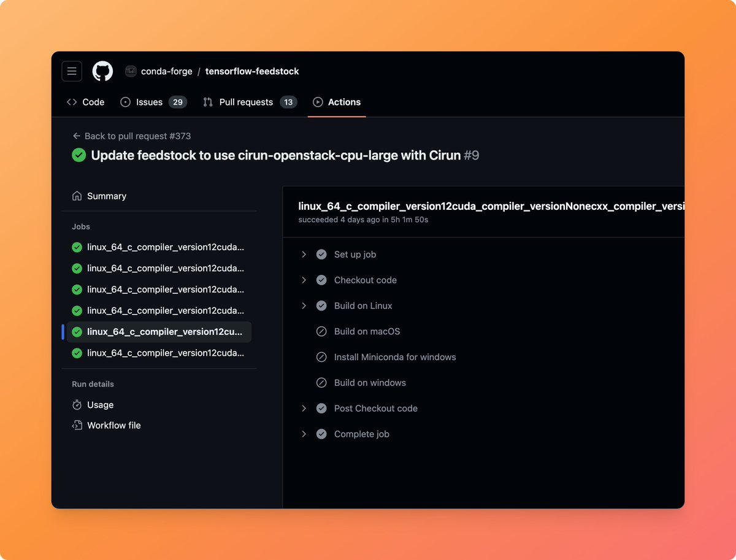The image size is (736, 560).
Task: Select the sixth linux_64 job in list
Action: (159, 353)
